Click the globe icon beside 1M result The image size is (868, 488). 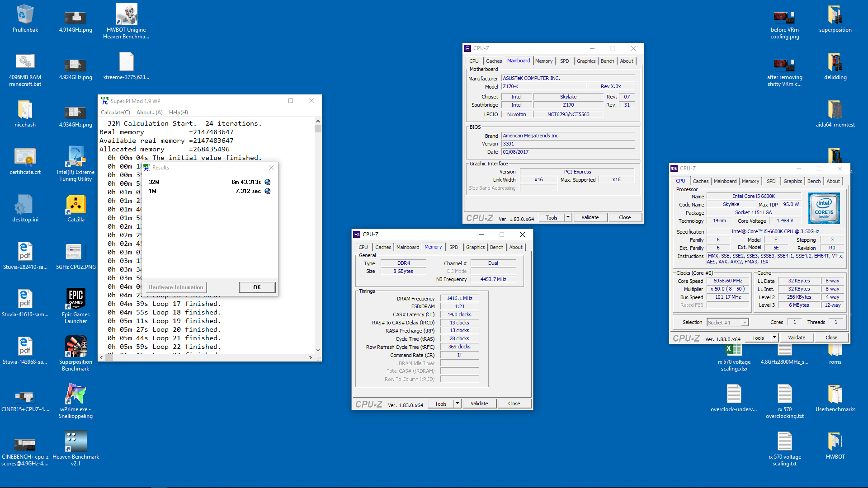268,191
